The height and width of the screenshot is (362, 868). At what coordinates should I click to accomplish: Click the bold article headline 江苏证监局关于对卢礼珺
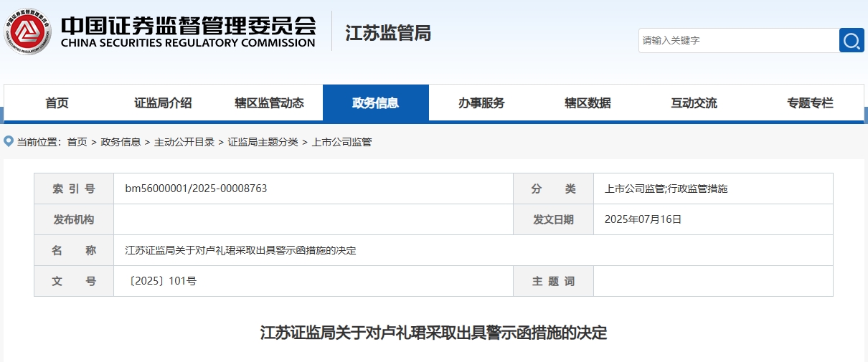tap(434, 333)
